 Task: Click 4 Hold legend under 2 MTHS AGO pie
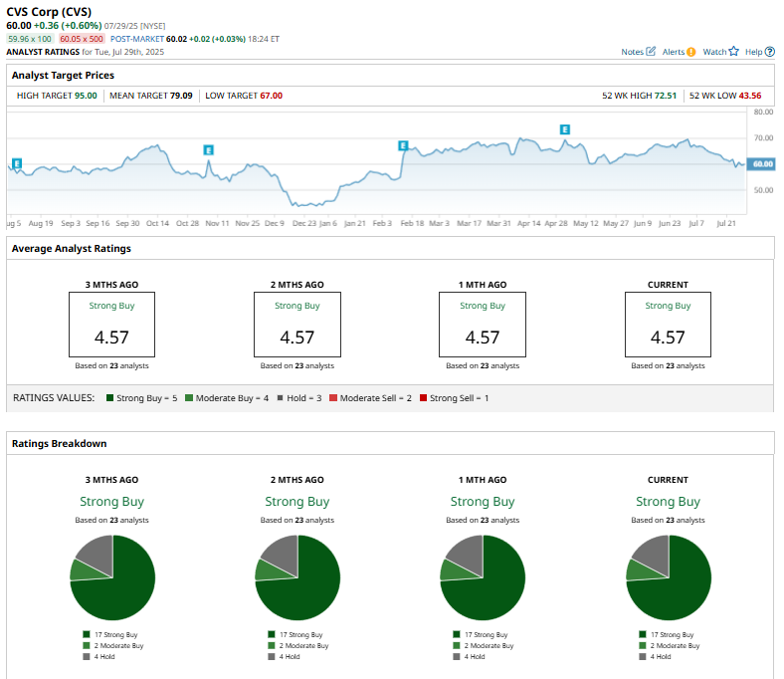(284, 656)
